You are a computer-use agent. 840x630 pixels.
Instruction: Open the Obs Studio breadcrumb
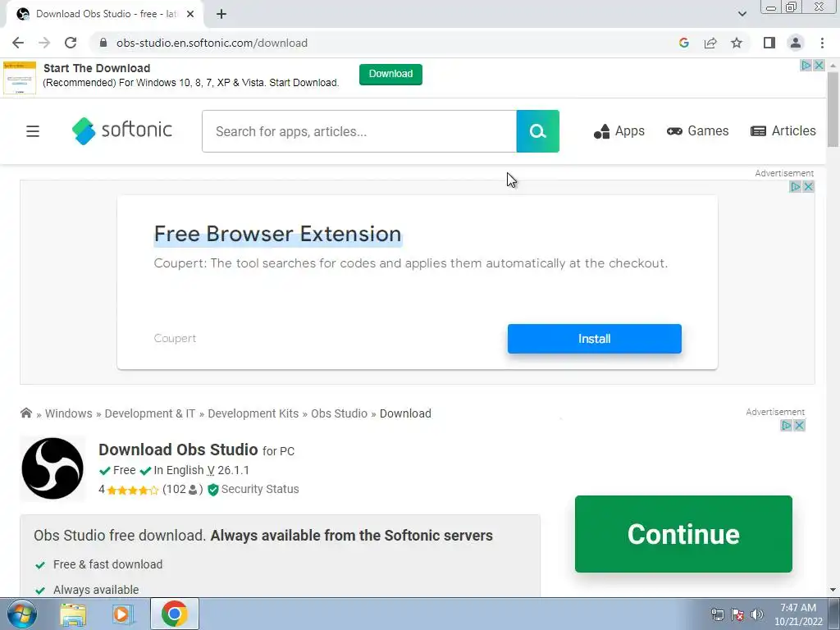(x=339, y=413)
